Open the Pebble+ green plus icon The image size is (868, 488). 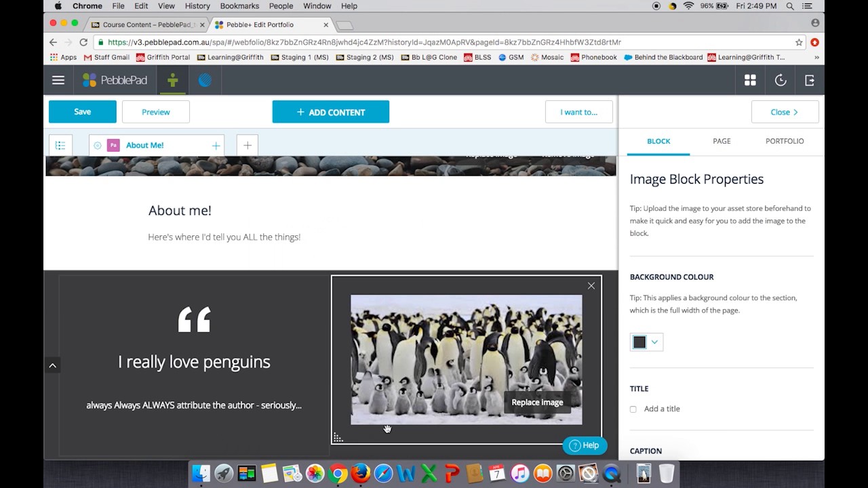click(x=173, y=80)
